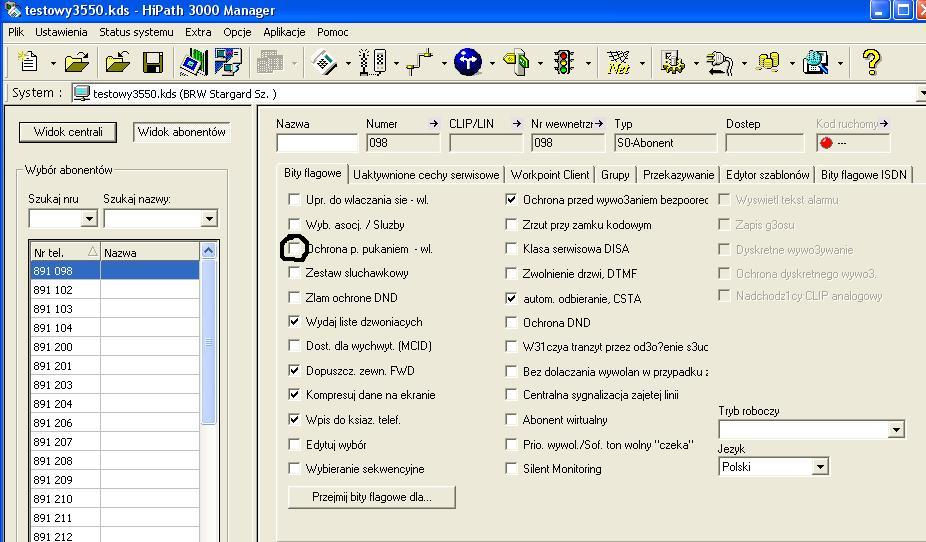Open the Pomoc menu
This screenshot has width=926, height=542.
pos(332,32)
